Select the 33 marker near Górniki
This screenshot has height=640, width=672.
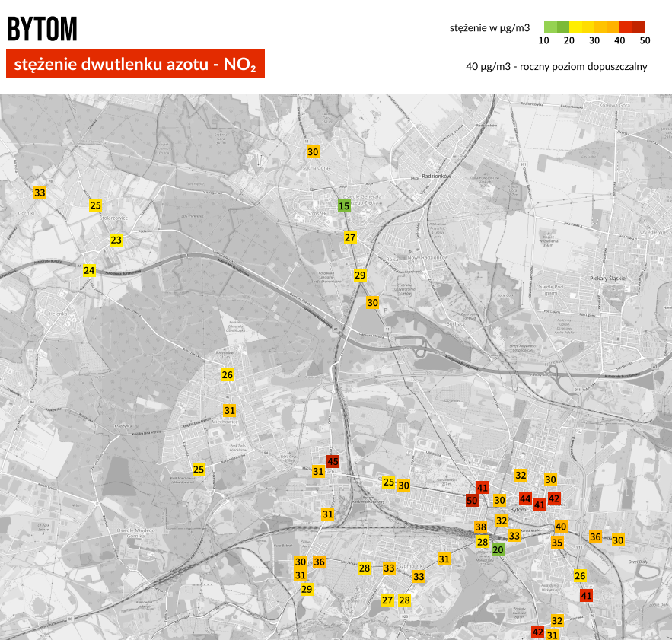[x=40, y=193]
